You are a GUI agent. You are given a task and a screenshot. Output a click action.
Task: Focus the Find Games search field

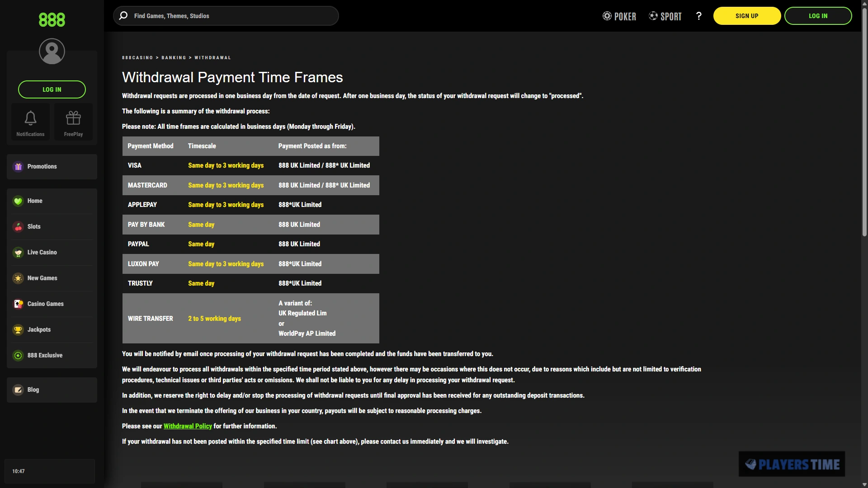(x=226, y=16)
